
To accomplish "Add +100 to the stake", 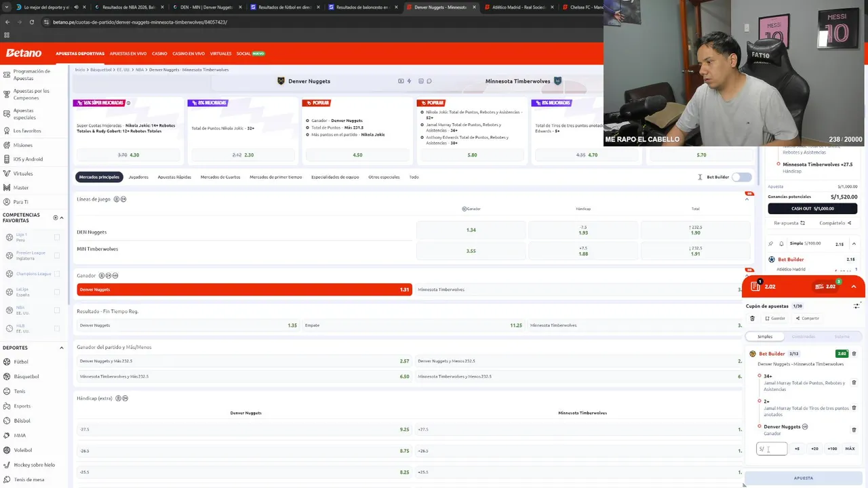I will tap(832, 449).
